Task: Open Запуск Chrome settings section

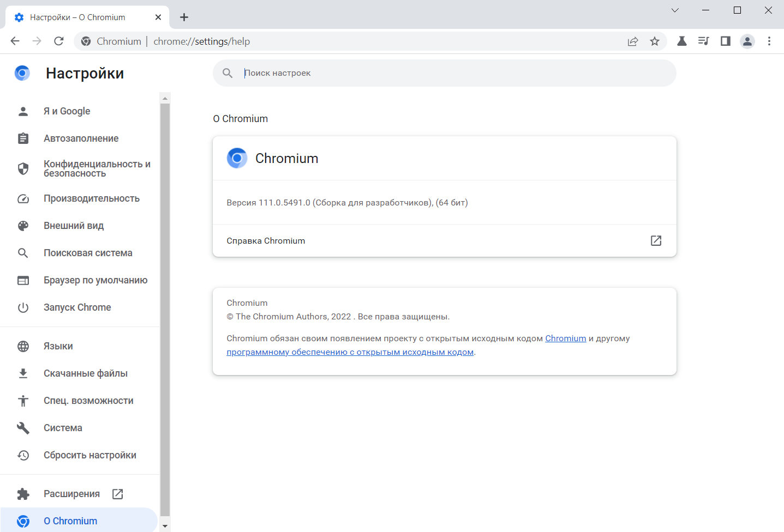Action: coord(79,307)
